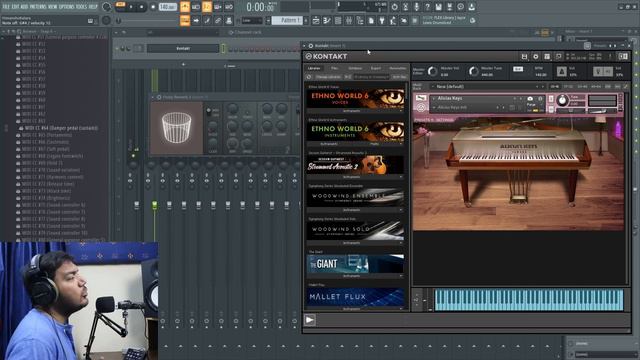Click the FL Studio help question-mark icon
Viewport: 640px width, 360px height.
coord(427,7)
